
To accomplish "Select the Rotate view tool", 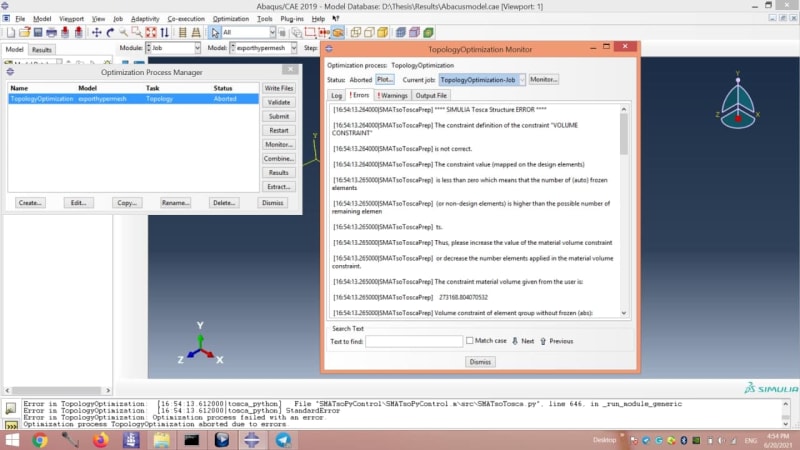I will tap(110, 33).
